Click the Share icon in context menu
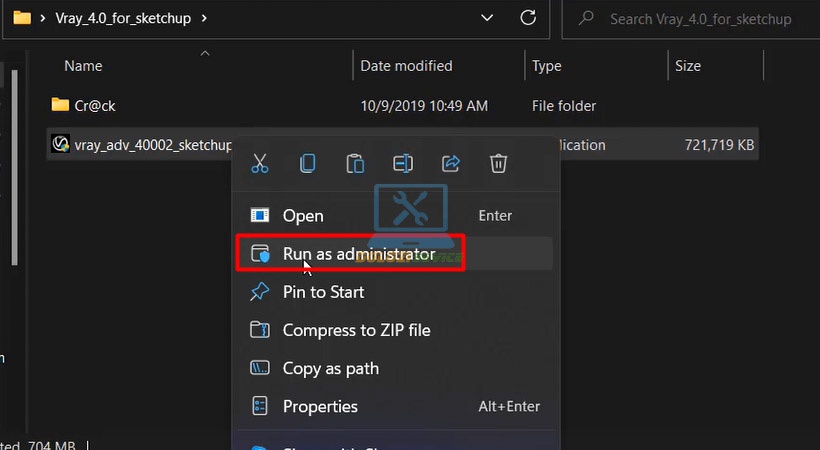The image size is (820, 450). pyautogui.click(x=451, y=163)
